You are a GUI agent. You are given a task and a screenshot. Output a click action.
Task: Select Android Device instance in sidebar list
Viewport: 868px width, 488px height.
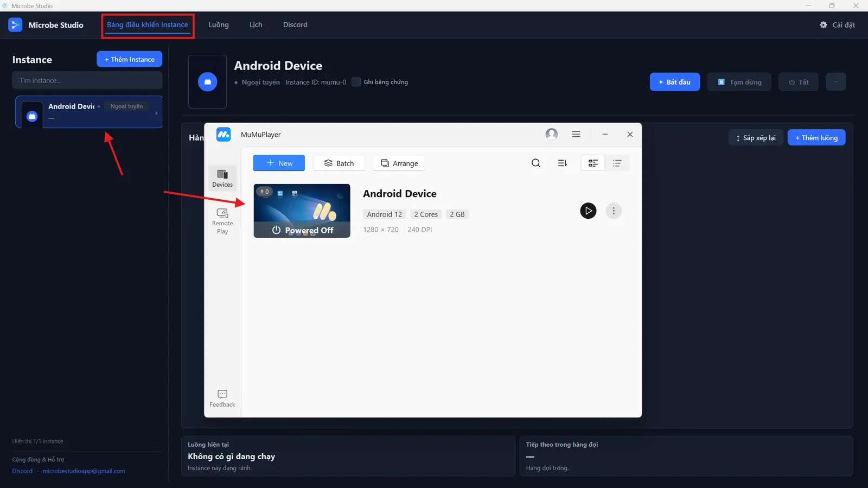point(89,112)
